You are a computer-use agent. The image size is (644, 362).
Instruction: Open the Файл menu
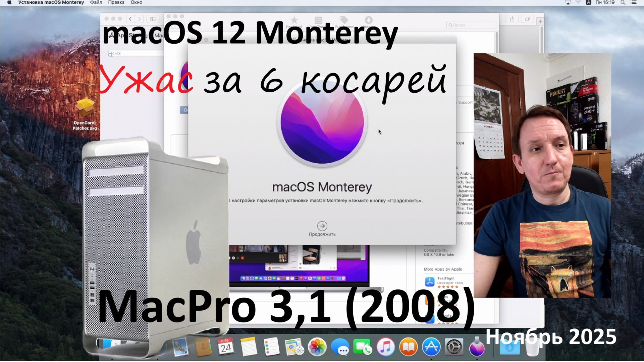(x=96, y=2)
